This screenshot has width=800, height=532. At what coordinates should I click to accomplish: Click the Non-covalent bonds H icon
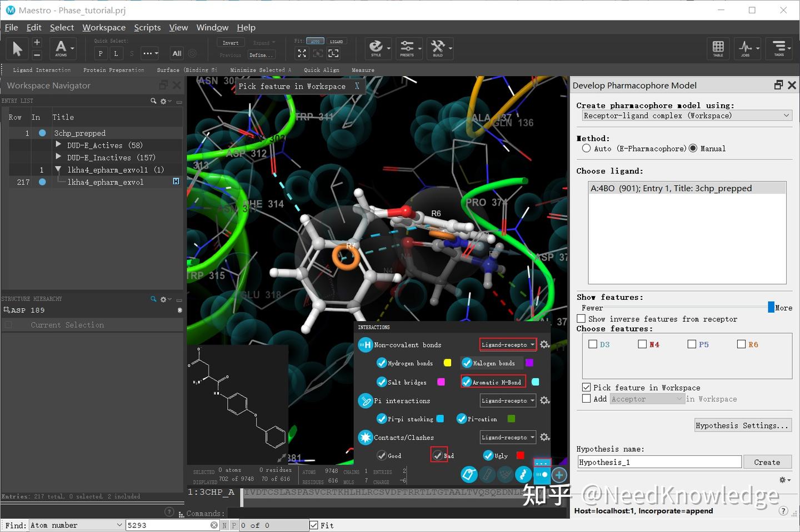[x=365, y=345]
